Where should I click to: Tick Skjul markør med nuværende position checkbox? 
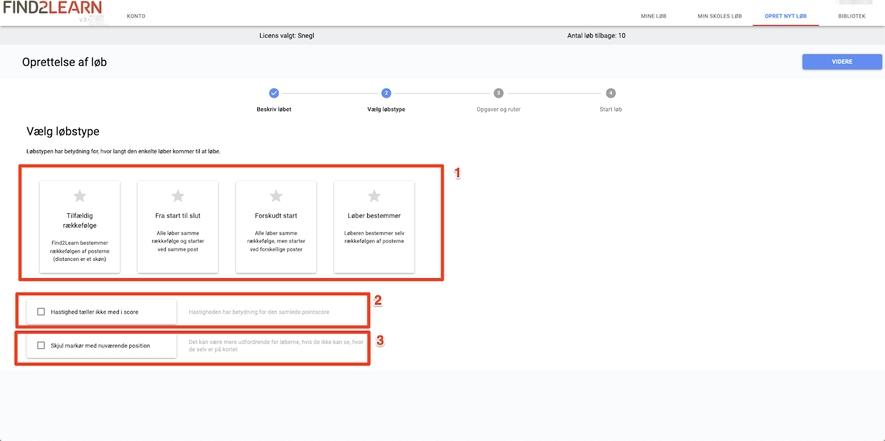click(41, 346)
